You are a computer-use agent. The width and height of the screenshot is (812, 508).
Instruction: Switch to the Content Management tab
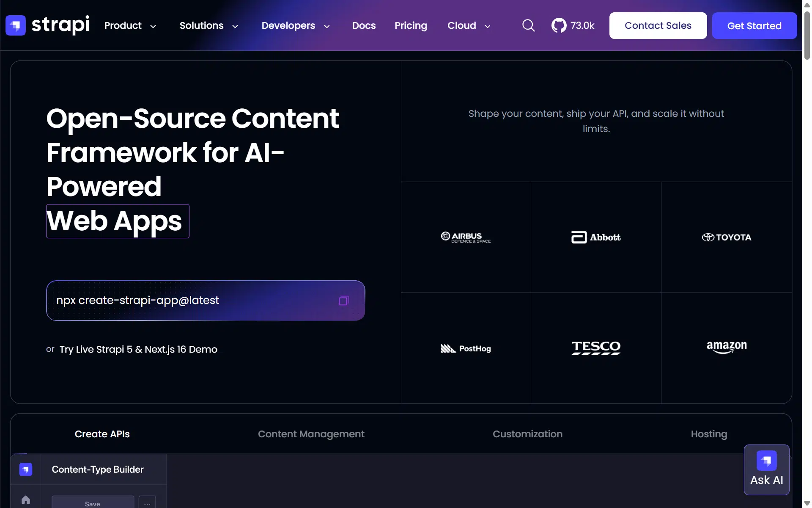[311, 434]
